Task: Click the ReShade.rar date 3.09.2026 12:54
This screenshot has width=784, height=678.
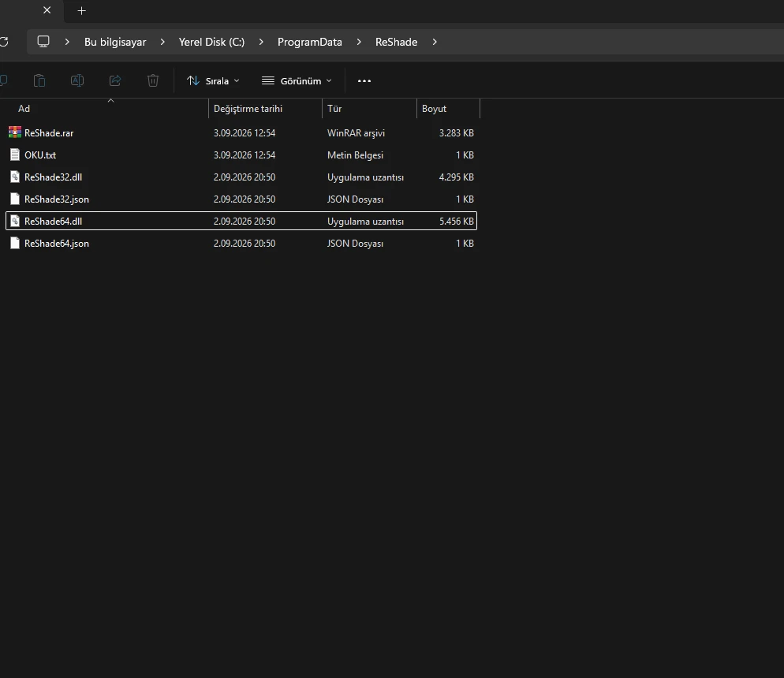Action: [245, 133]
